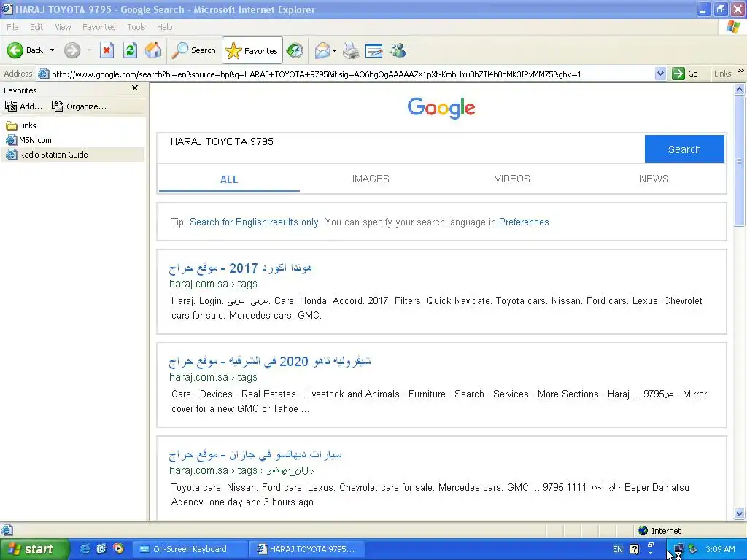Open the toolbar Search pane
Image resolution: width=747 pixels, height=560 pixels.
coord(194,50)
